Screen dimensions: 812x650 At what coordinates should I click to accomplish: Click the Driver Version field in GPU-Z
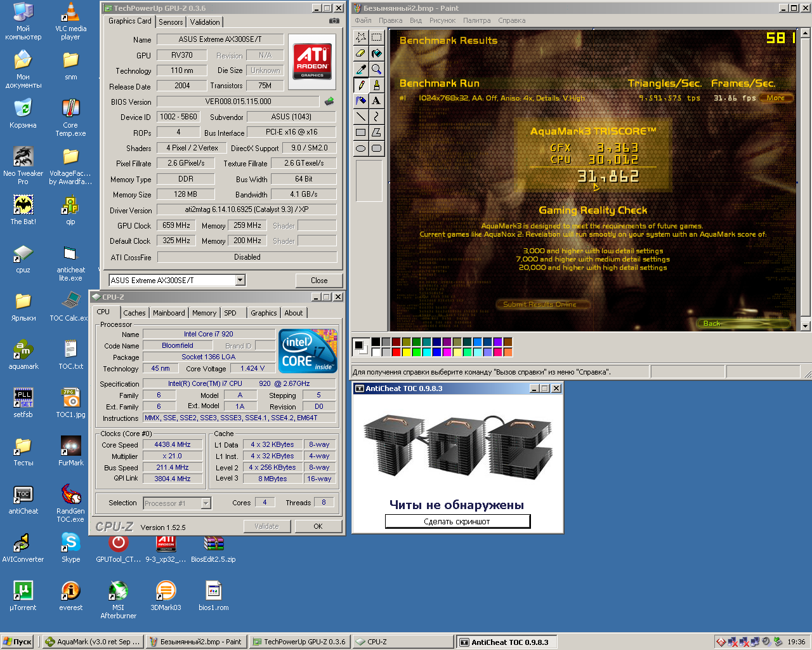[247, 209]
